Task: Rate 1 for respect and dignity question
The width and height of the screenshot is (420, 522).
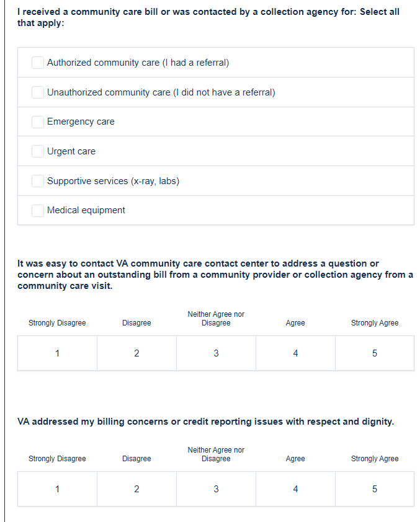Action: (57, 489)
